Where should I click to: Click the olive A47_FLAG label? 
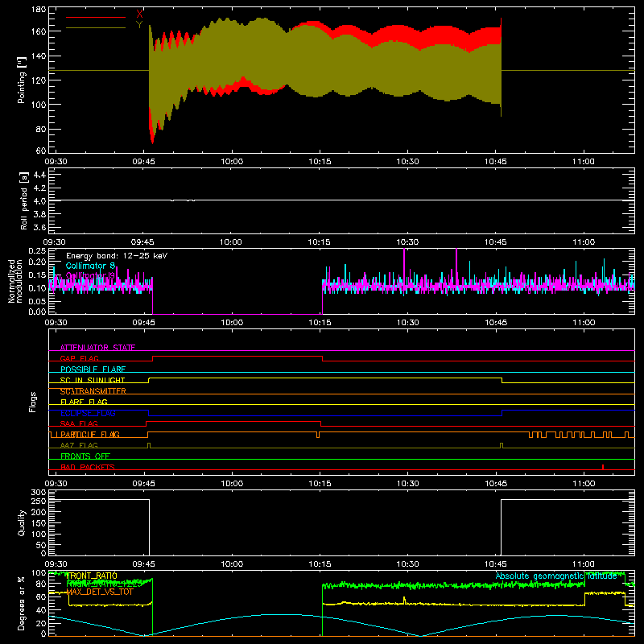coord(79,445)
